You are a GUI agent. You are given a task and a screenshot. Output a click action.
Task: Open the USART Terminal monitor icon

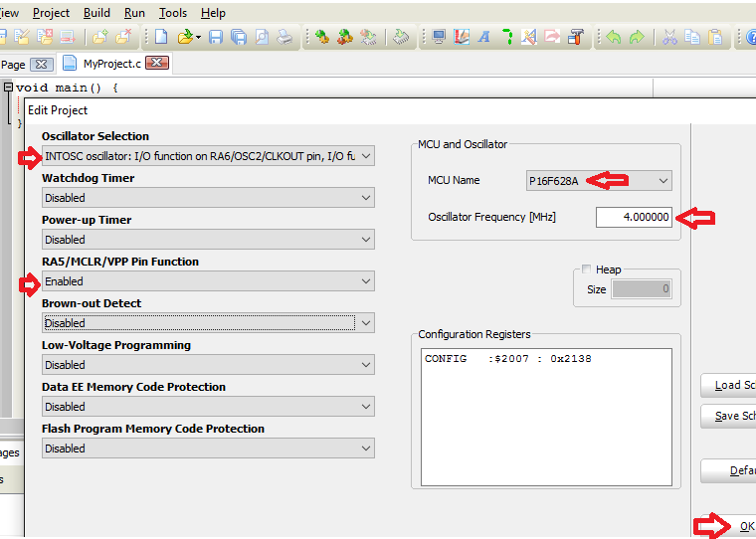439,37
